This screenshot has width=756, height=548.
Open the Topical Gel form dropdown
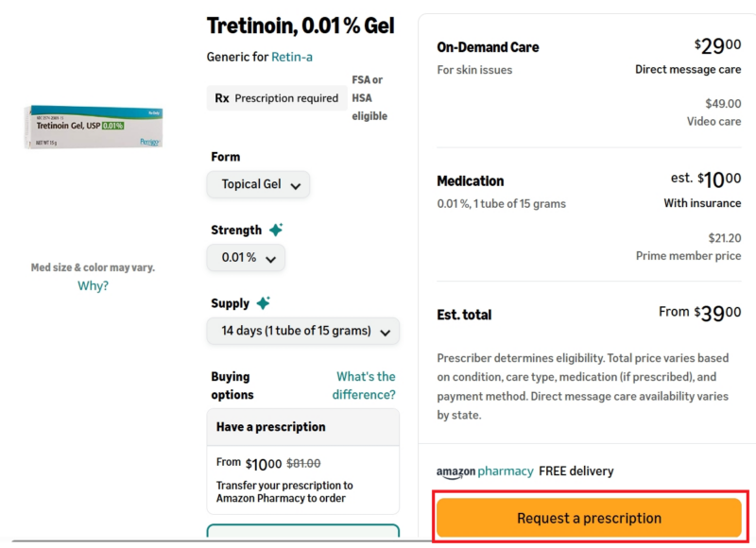(258, 184)
